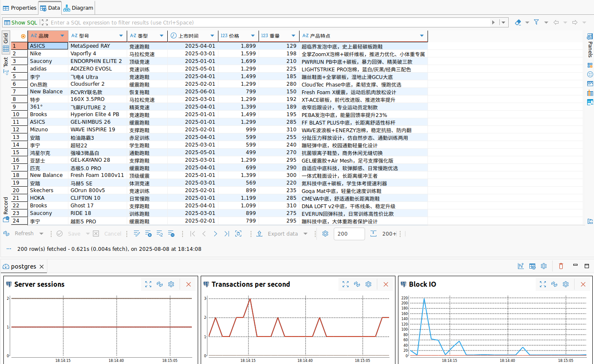Click the 200+ row count button
Image resolution: width=594 pixels, height=364 pixels.
tap(384, 234)
